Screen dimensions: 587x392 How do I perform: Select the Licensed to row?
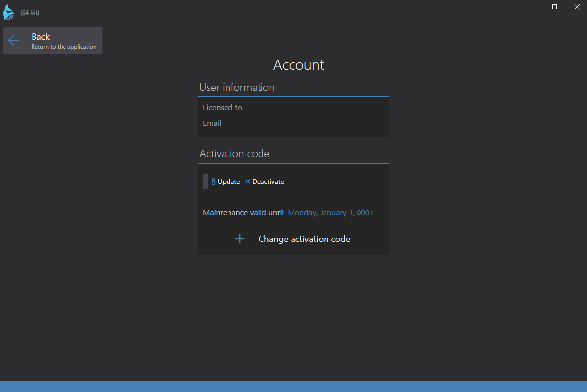pyautogui.click(x=223, y=107)
